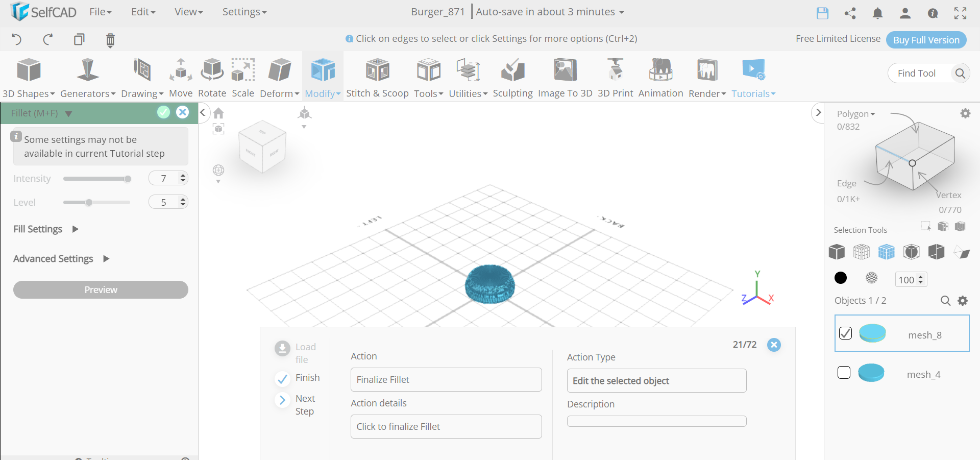The width and height of the screenshot is (980, 460).
Task: Click the search icon in Find Tool
Action: pyautogui.click(x=960, y=74)
